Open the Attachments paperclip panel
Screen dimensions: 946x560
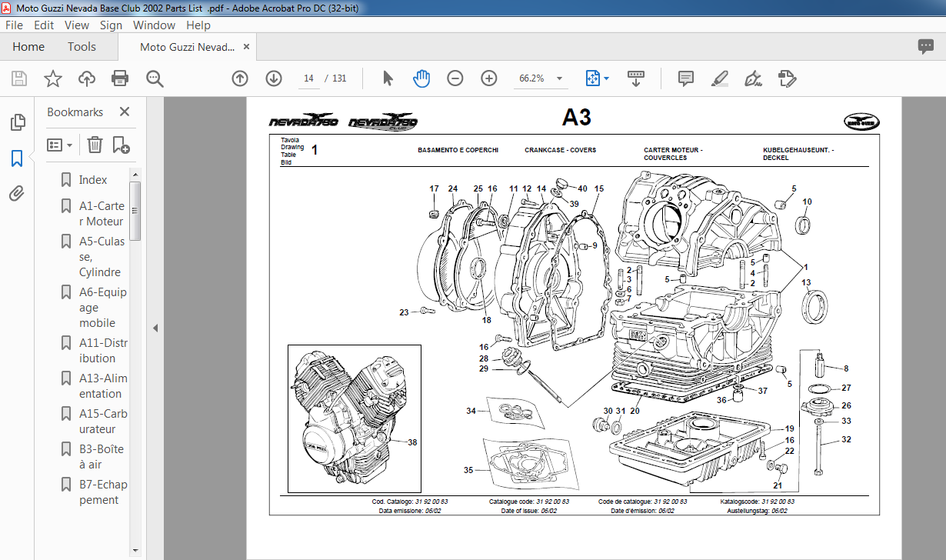point(17,193)
